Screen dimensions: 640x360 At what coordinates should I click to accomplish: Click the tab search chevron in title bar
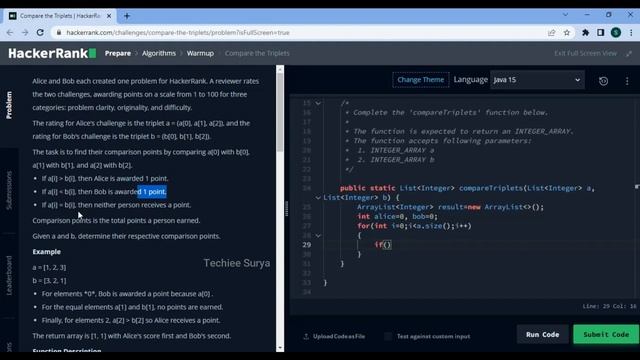(x=565, y=15)
